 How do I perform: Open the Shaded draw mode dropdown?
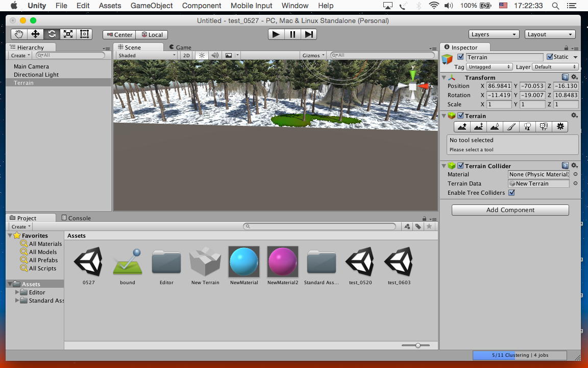coord(146,55)
